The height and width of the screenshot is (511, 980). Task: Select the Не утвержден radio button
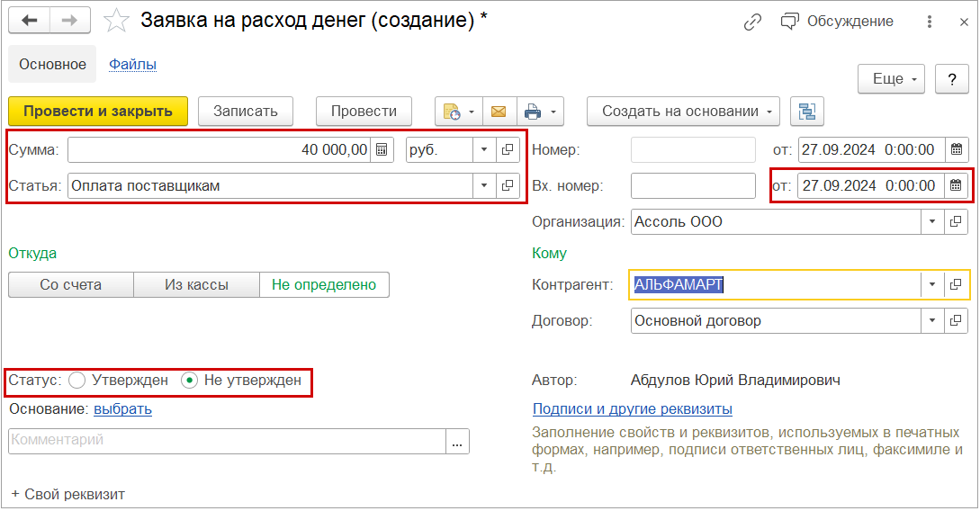click(x=189, y=381)
